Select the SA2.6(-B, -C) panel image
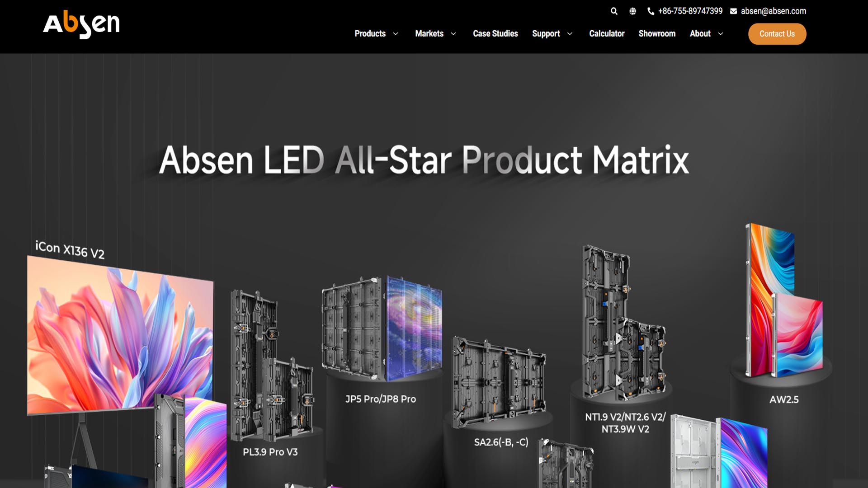Screen dimensions: 868x488 pos(499,382)
